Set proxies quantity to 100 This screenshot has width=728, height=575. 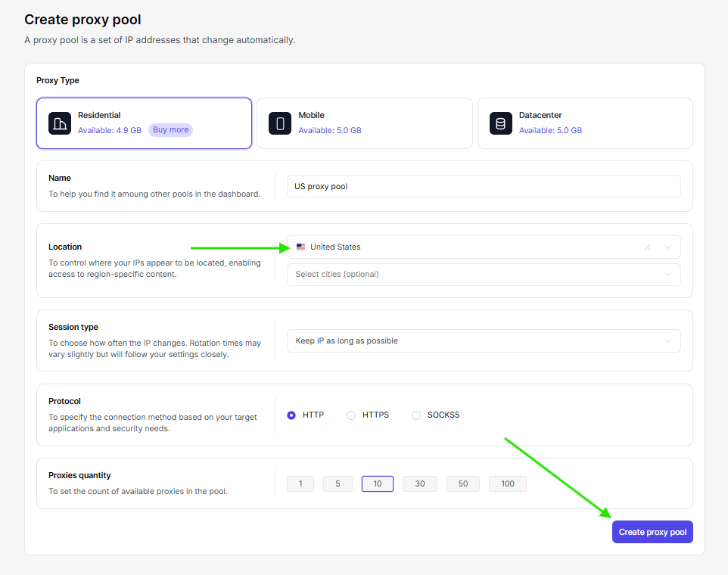508,484
